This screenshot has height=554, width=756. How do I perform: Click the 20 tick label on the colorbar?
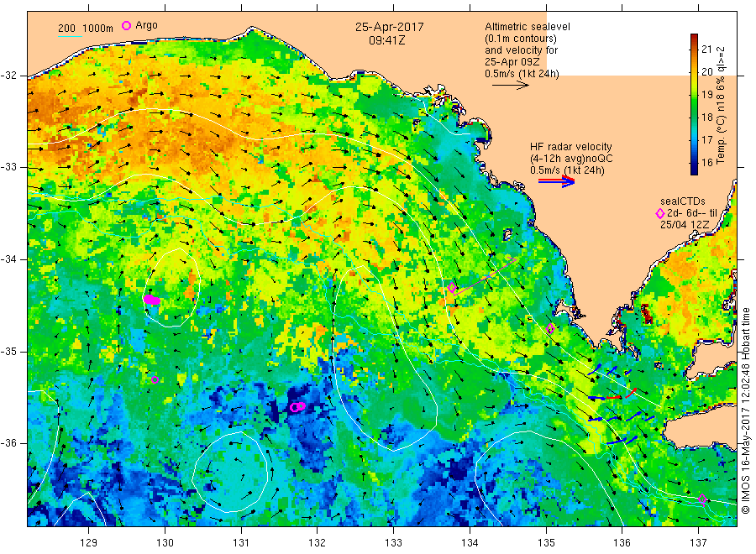point(706,71)
